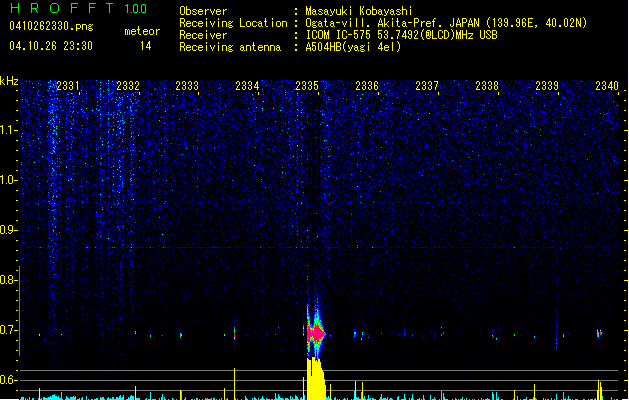
Task: Click the kHz axis unit label
Action: click(9, 81)
